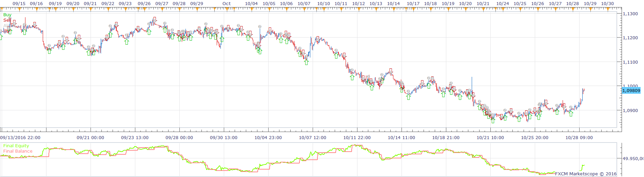
Task: Click the 09/22 date on top axis
Action: [108, 4]
